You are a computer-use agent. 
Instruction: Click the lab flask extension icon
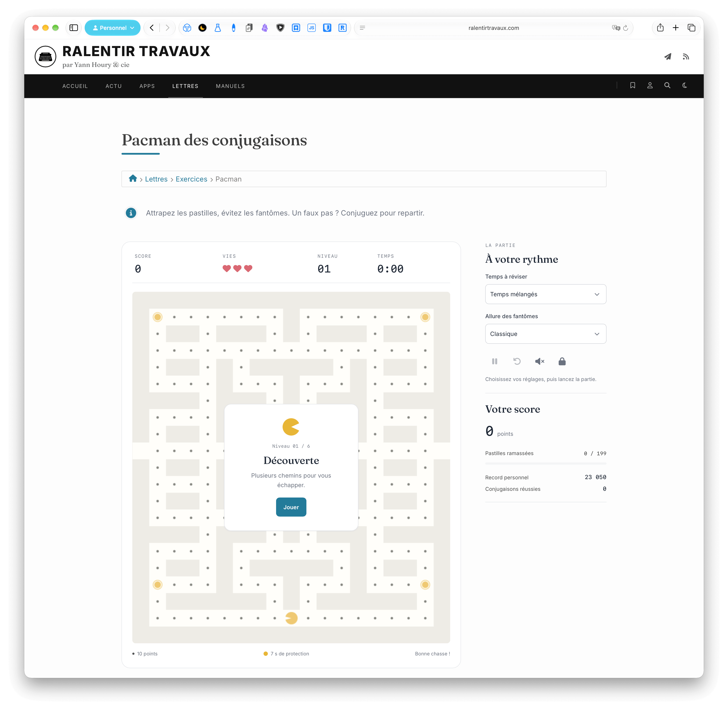(218, 28)
